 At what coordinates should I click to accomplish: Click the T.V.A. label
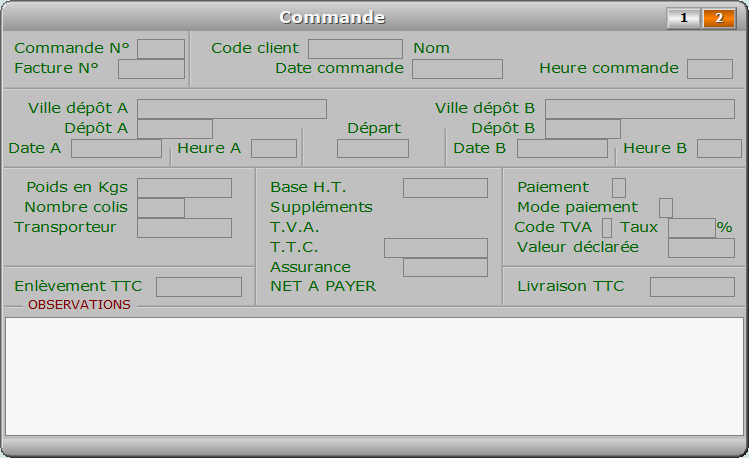pos(294,227)
